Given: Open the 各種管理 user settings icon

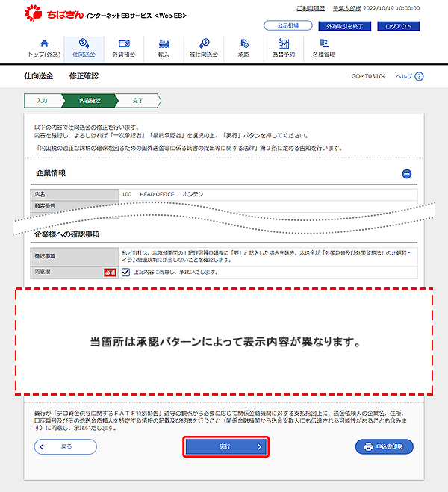Looking at the screenshot, I should click(x=324, y=43).
